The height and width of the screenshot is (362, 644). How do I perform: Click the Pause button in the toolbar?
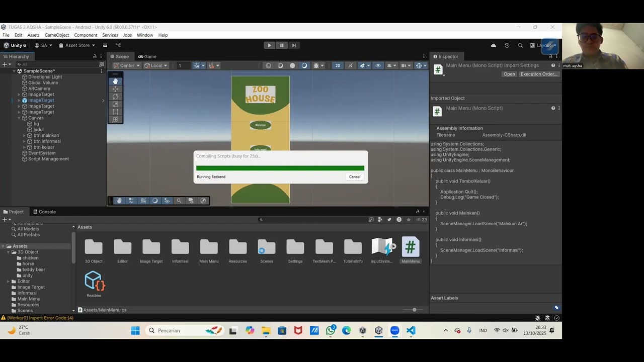click(x=282, y=45)
